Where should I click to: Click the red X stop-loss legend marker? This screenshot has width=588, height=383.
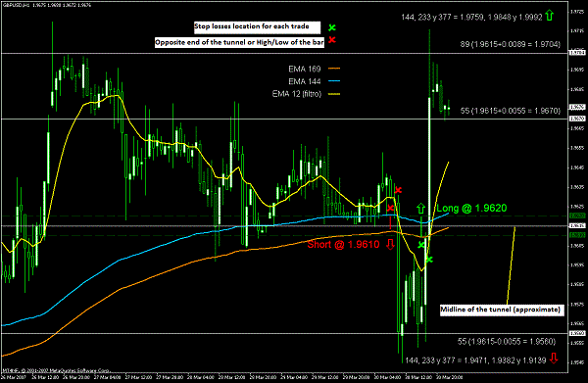click(x=332, y=40)
